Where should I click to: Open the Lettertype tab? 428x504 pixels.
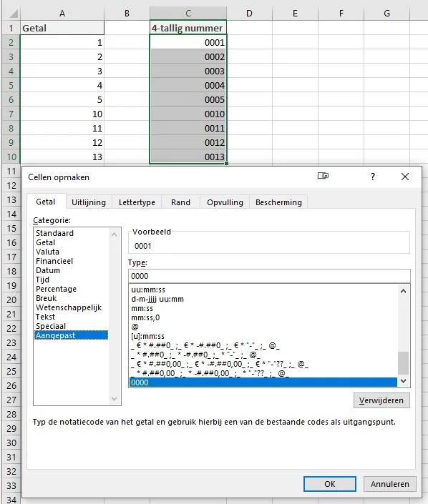(x=137, y=202)
